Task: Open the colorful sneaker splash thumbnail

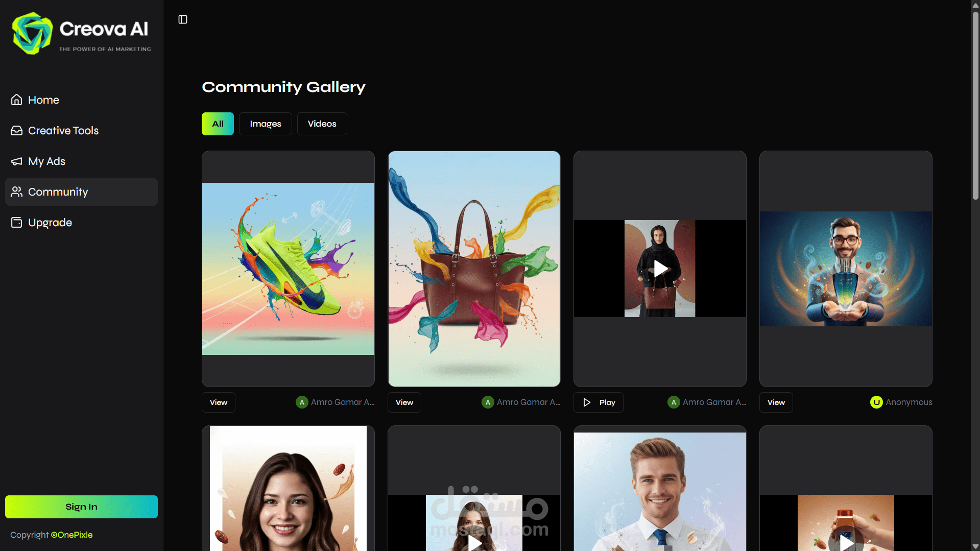Action: 288,269
